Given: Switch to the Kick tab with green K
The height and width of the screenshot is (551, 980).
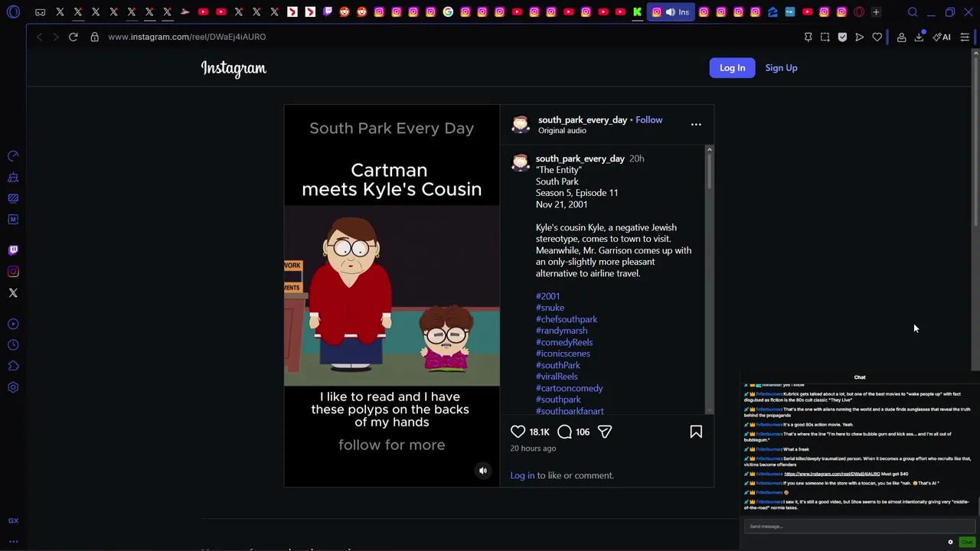Looking at the screenshot, I should [x=637, y=12].
